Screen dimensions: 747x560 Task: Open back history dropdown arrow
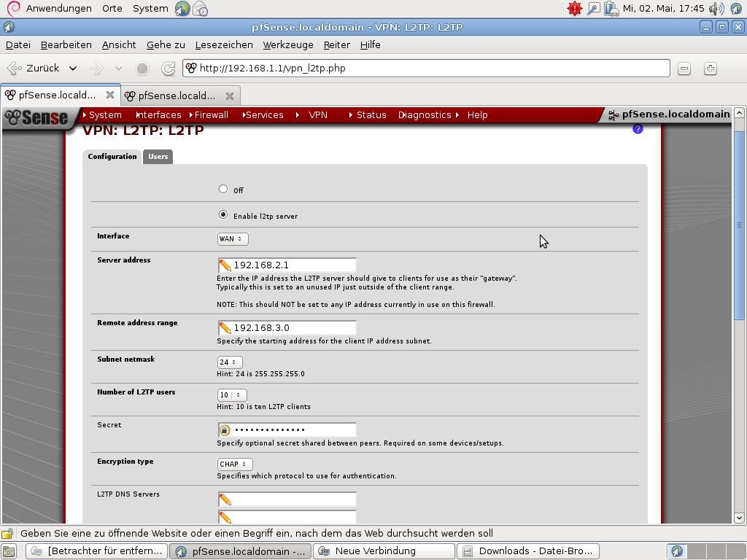click(73, 68)
